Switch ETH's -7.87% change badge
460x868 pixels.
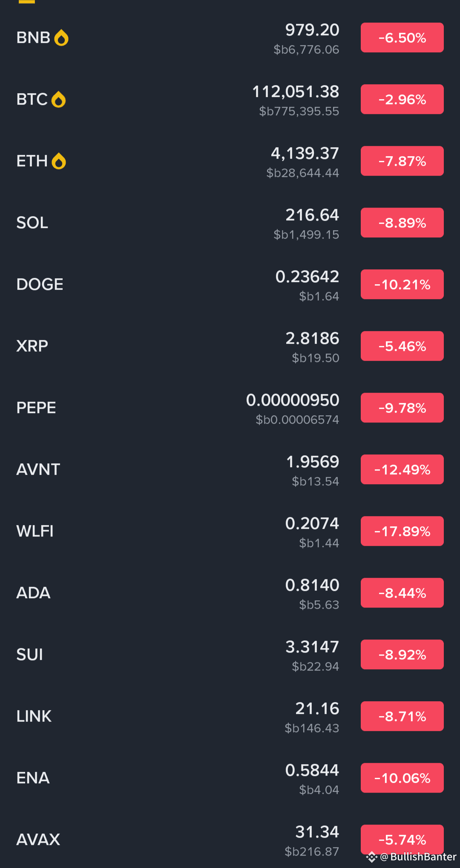[x=402, y=161]
